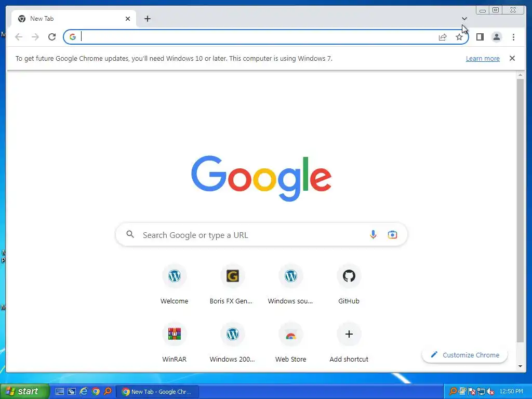
Task: Open the Windows sou... shortcut
Action: (x=291, y=285)
